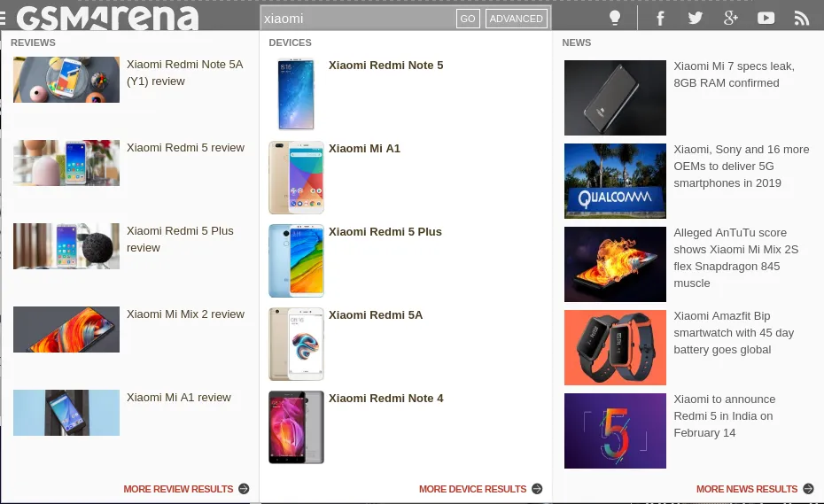Click purple number 5 news image

(x=616, y=431)
